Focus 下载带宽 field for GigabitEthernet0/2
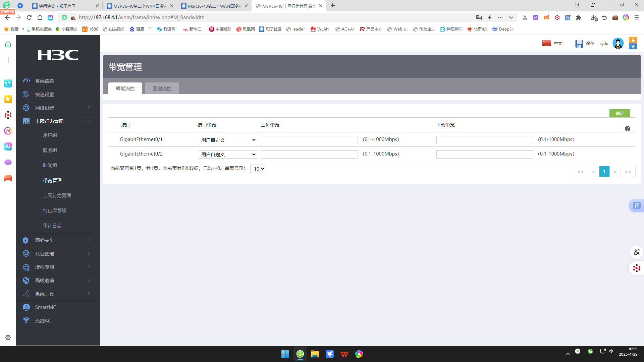This screenshot has width=644, height=362. (x=485, y=154)
